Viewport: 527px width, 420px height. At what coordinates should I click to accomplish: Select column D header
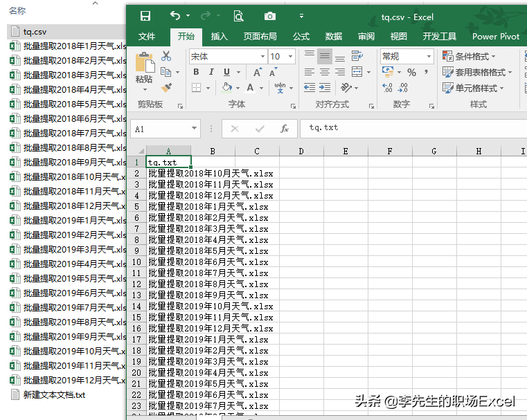pyautogui.click(x=301, y=151)
